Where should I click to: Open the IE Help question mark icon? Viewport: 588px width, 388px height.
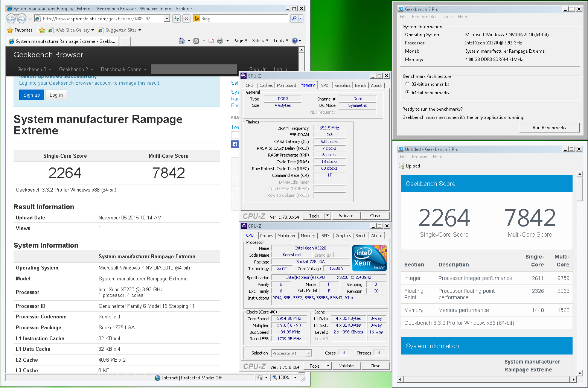coord(295,41)
